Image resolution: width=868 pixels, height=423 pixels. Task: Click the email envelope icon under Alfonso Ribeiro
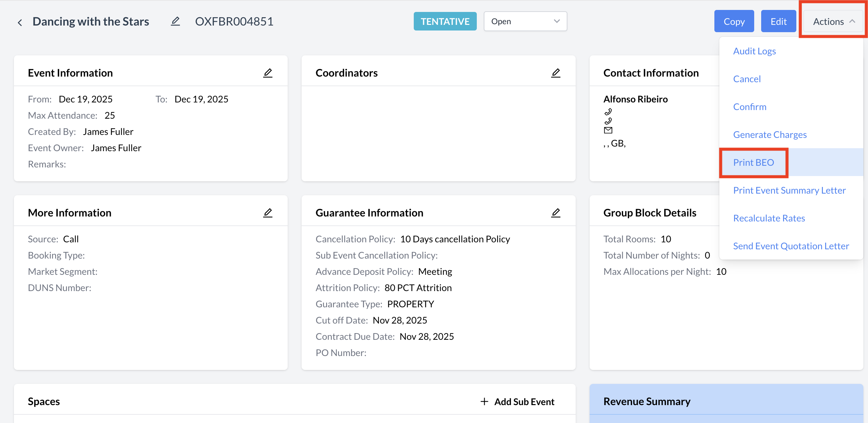[608, 130]
